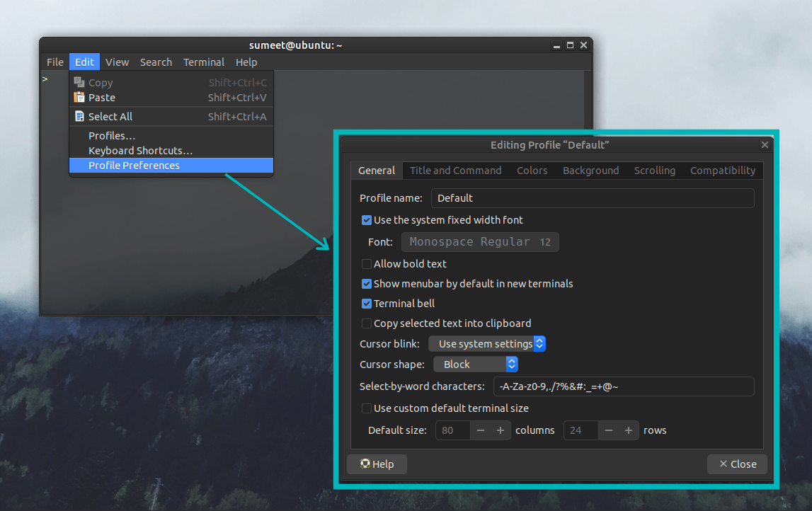Click the Copy icon in the Edit menu

pyautogui.click(x=80, y=81)
